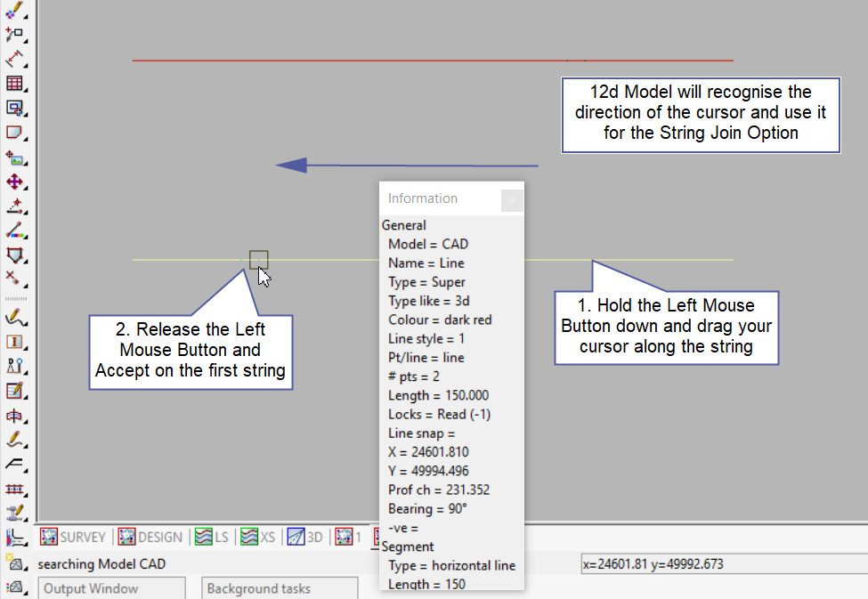Switch to the DESIGN view tab
This screenshot has width=868, height=599.
150,537
